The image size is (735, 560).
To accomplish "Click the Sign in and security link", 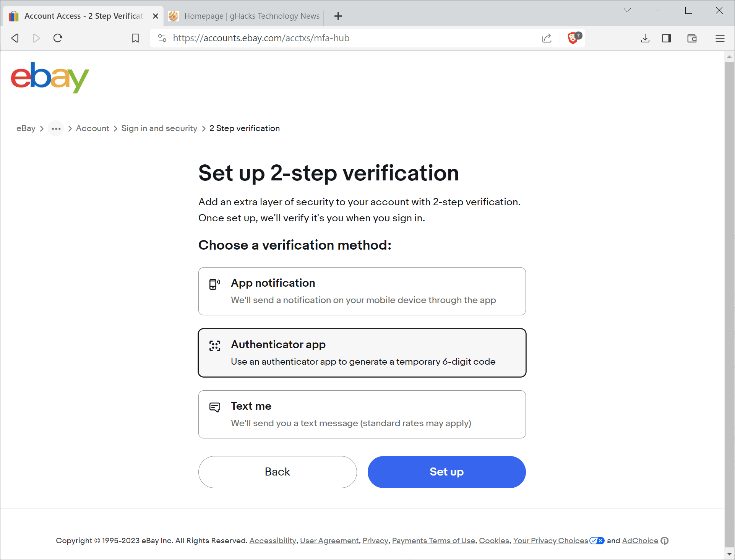I will [x=159, y=128].
